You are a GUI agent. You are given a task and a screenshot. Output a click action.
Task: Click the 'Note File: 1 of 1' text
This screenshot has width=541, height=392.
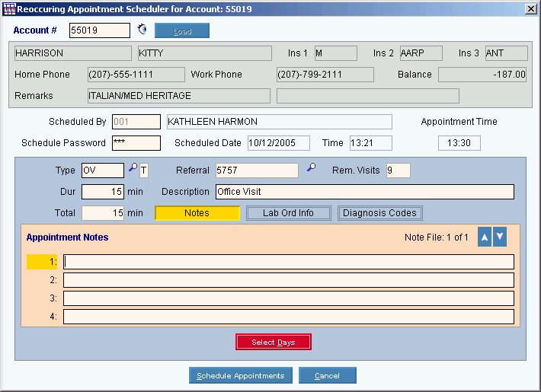pyautogui.click(x=437, y=237)
